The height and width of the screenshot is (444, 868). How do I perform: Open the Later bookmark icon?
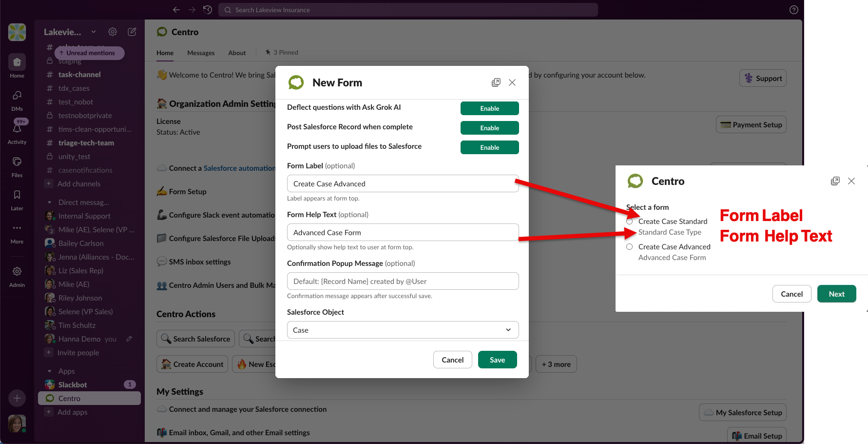(x=17, y=195)
